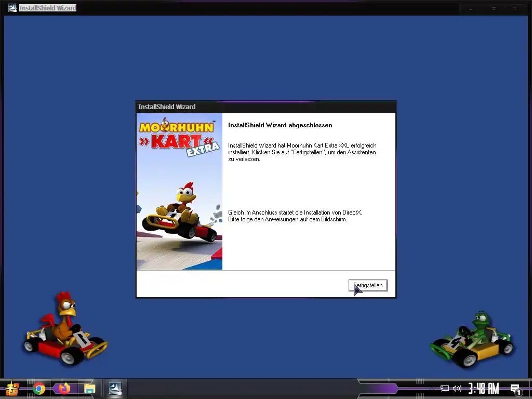The image size is (532, 399).
Task: Show hidden tray icons with the chevron
Action: (432, 389)
